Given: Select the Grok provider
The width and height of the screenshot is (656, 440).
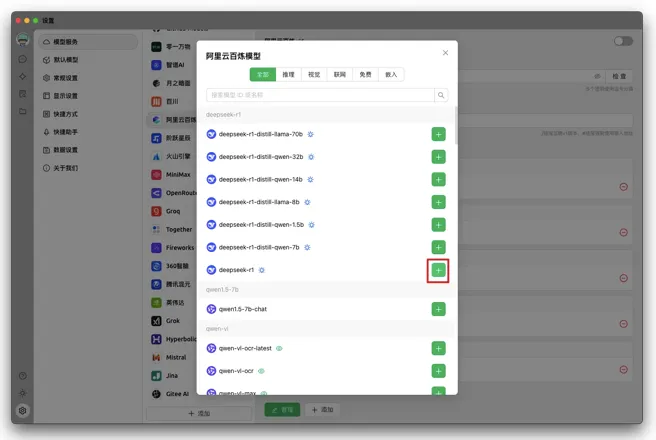Looking at the screenshot, I should pos(172,321).
